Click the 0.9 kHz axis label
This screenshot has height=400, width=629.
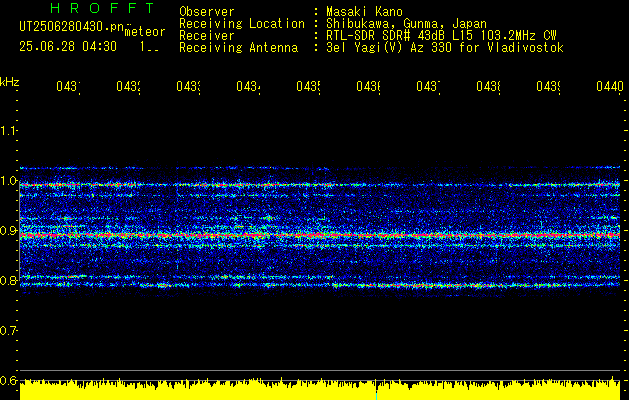(8, 231)
